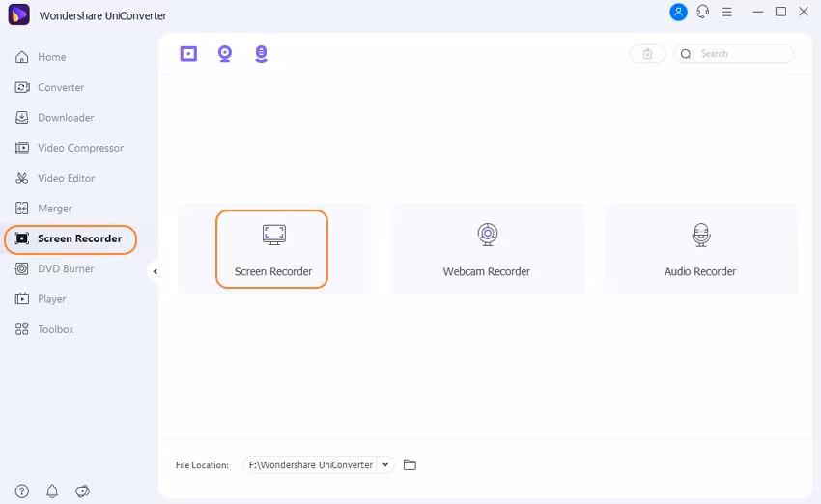Open the Converter section
Screen dimensions: 821x504
[49, 88]
